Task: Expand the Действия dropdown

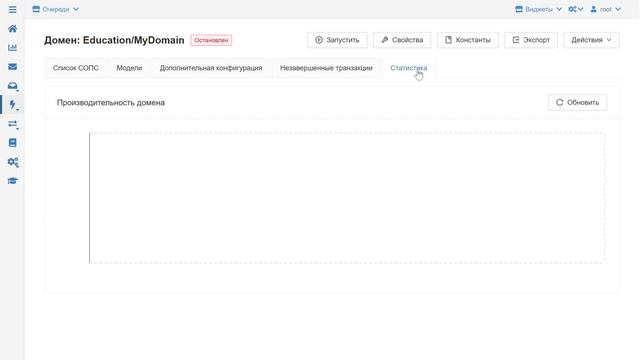Action: pos(591,40)
